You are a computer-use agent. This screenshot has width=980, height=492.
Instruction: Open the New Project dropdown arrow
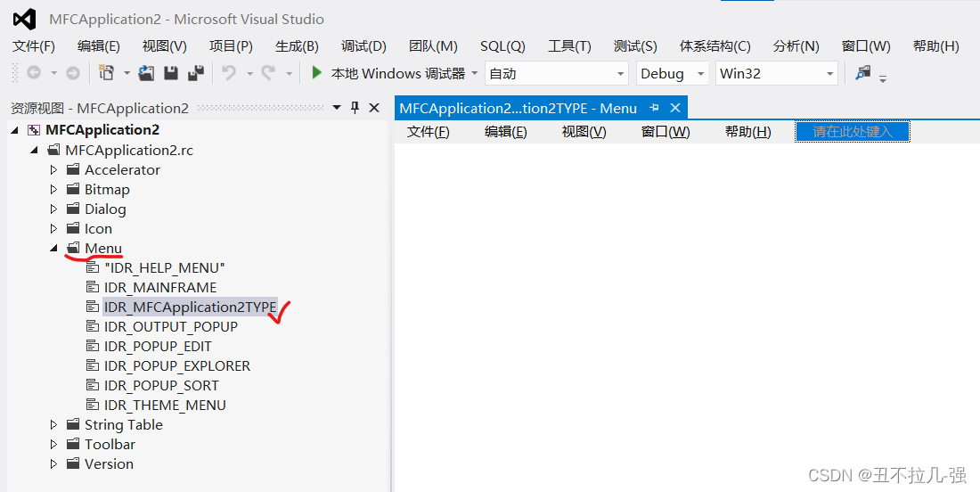pos(127,73)
